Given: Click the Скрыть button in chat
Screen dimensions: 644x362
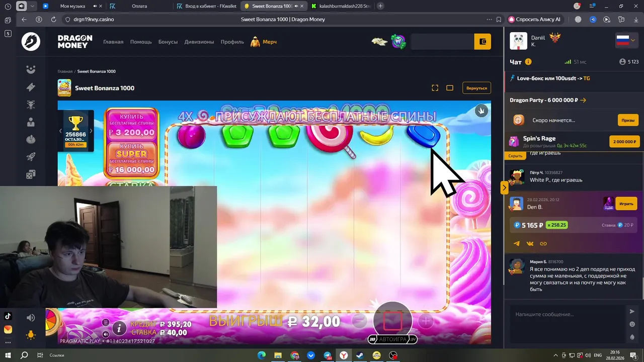Looking at the screenshot, I should coord(516,156).
